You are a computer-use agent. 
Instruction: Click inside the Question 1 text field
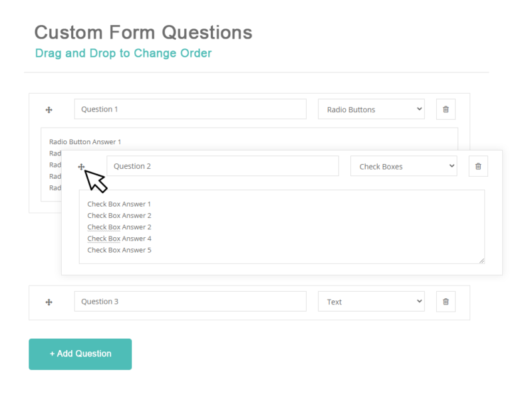(x=190, y=109)
